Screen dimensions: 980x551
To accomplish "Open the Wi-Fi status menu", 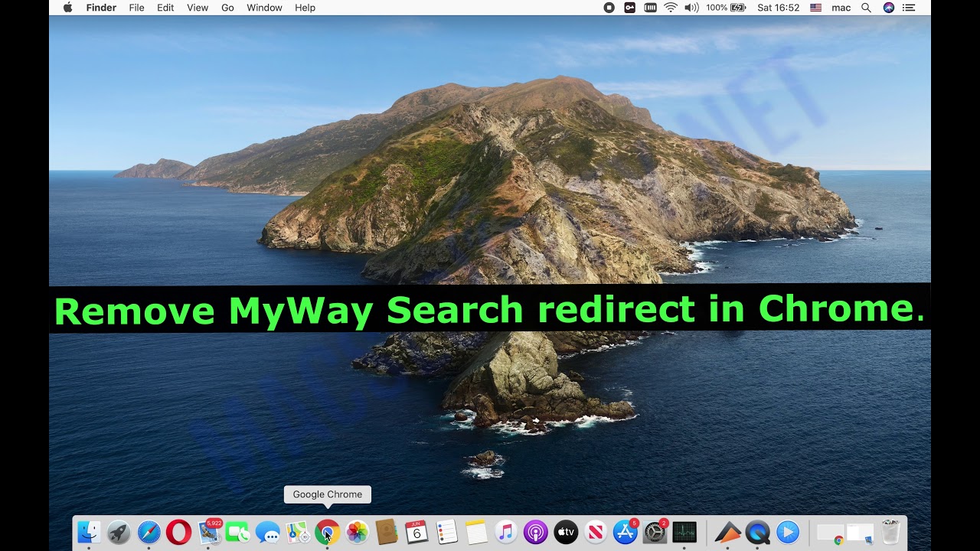I will pyautogui.click(x=671, y=8).
